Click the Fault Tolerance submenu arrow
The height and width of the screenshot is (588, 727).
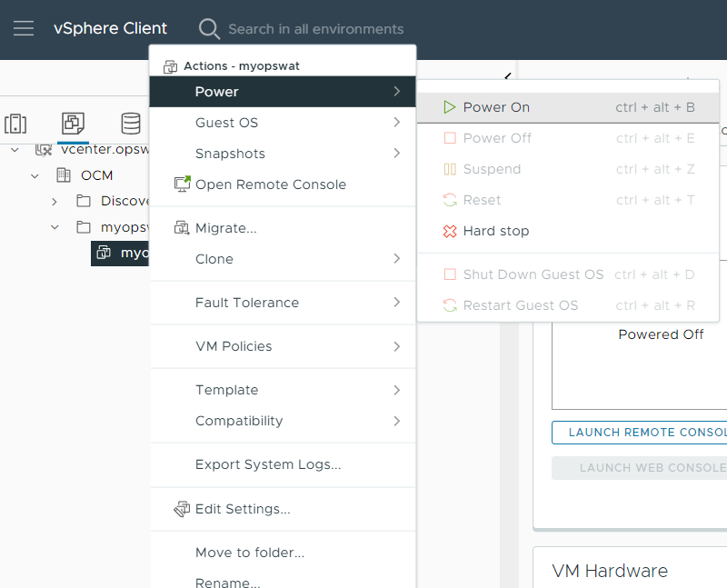[x=396, y=303]
